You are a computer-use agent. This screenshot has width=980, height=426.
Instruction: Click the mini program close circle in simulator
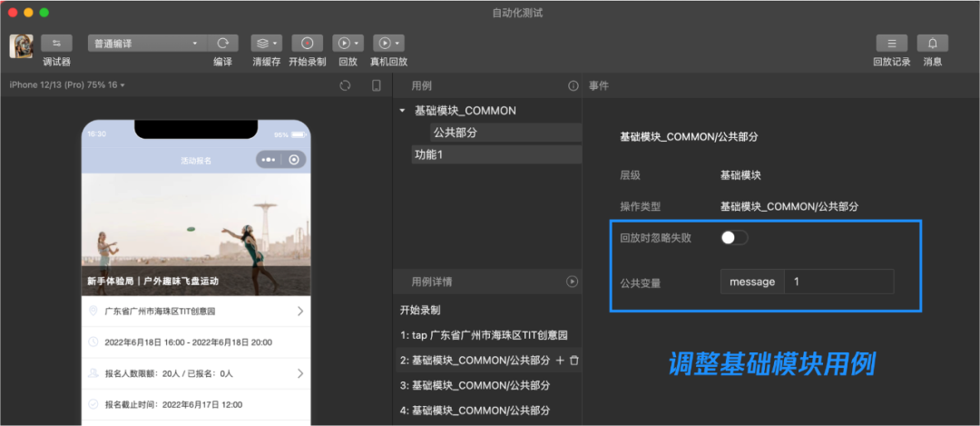click(x=294, y=160)
